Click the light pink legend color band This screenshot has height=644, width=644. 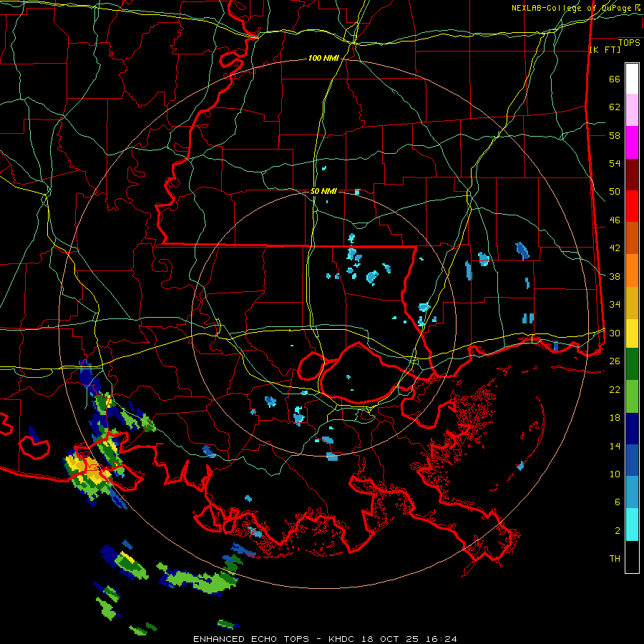coord(632,109)
